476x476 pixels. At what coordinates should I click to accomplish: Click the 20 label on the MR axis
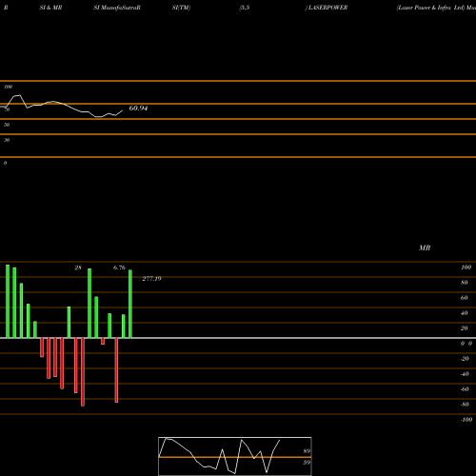pos(465,328)
